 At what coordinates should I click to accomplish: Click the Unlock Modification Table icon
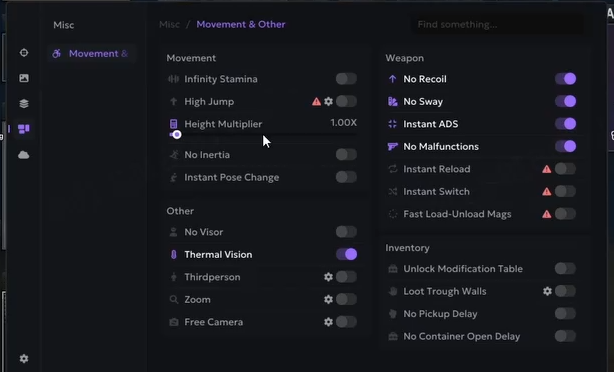point(392,269)
